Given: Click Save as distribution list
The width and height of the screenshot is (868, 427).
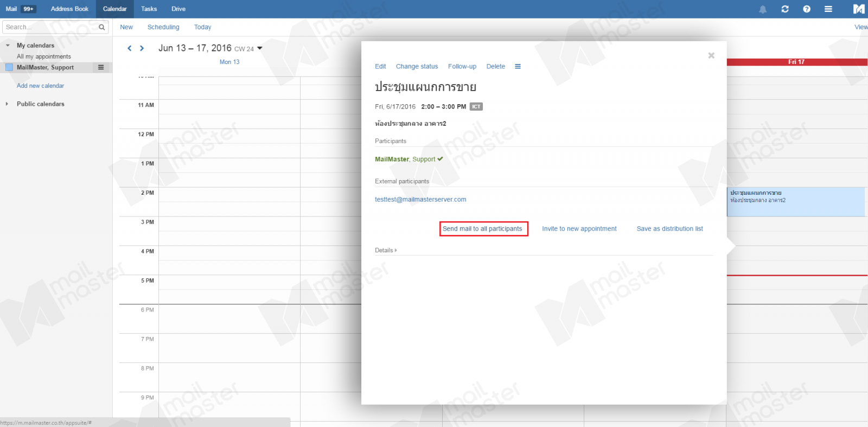Looking at the screenshot, I should coord(670,229).
